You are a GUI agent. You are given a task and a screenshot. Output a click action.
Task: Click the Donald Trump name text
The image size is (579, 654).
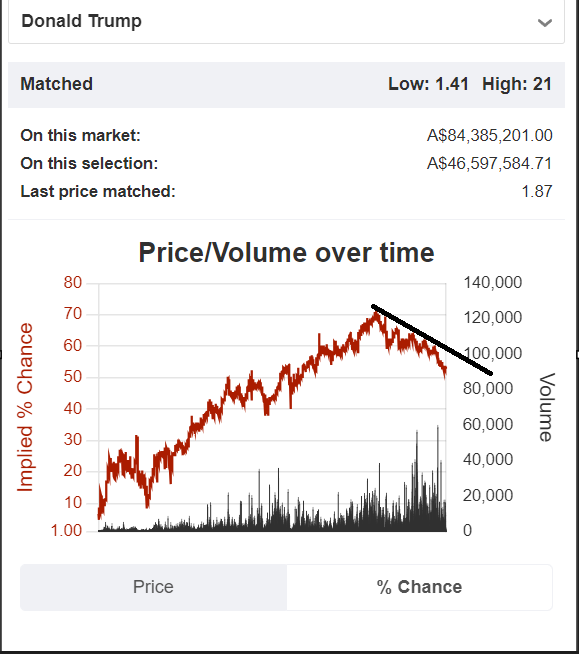click(x=82, y=21)
